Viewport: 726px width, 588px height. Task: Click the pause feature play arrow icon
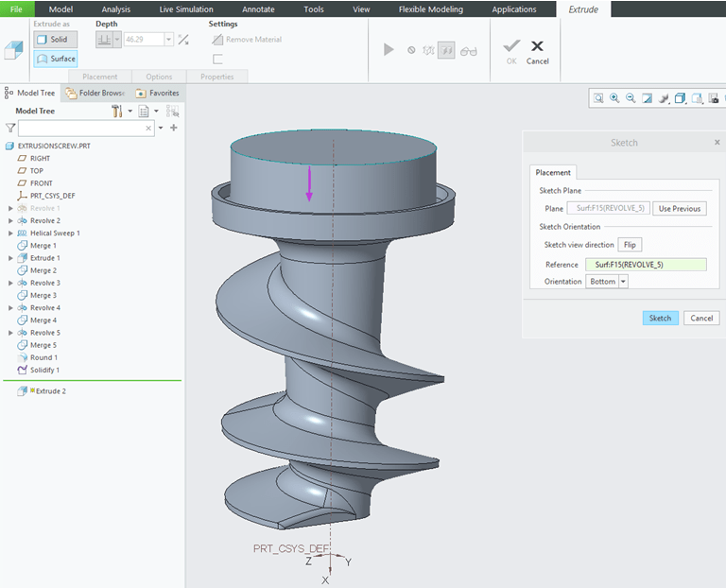point(389,49)
